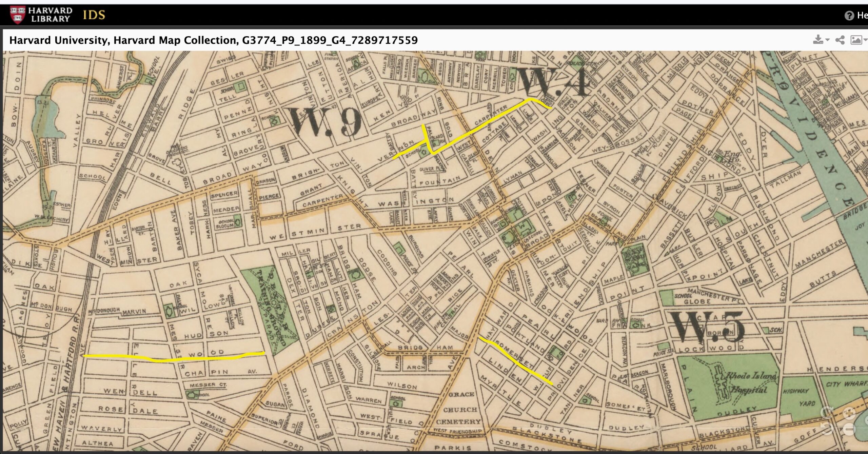Open the IDS home link
Viewport: 868px width, 454px height.
94,15
